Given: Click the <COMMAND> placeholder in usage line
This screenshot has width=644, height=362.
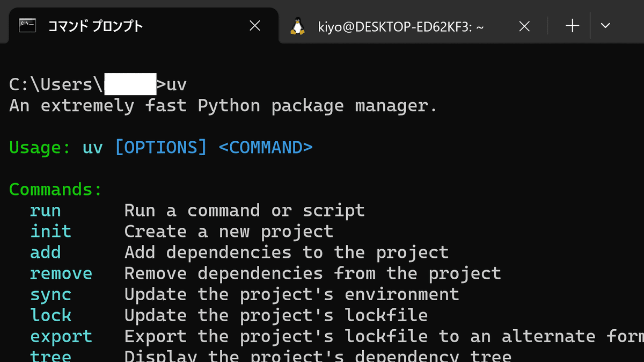Looking at the screenshot, I should point(266,147).
